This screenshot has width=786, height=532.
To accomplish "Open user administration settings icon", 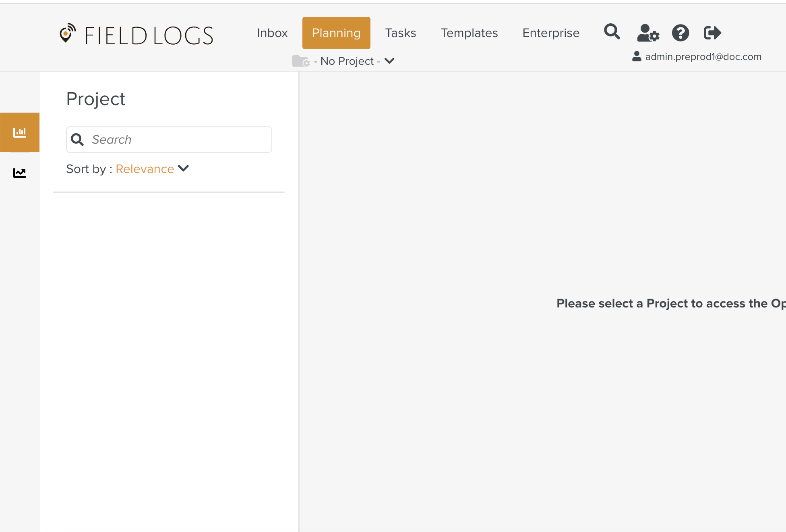I will tap(647, 33).
